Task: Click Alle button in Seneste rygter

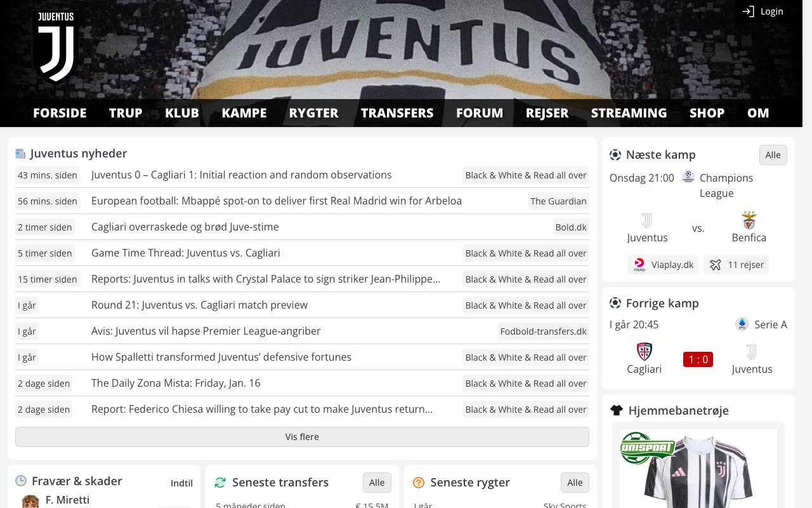Action: point(575,483)
